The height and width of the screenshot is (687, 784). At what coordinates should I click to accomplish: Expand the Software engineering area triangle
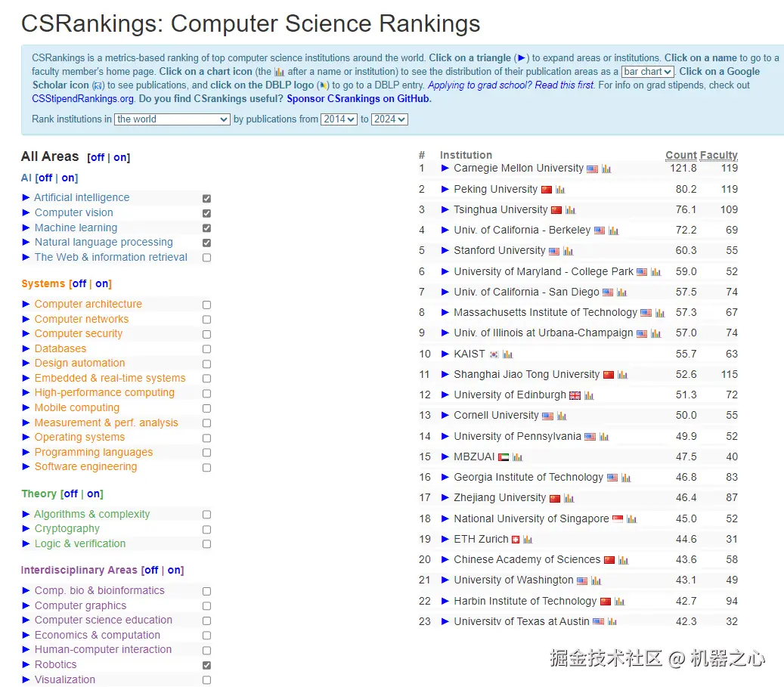coord(26,466)
